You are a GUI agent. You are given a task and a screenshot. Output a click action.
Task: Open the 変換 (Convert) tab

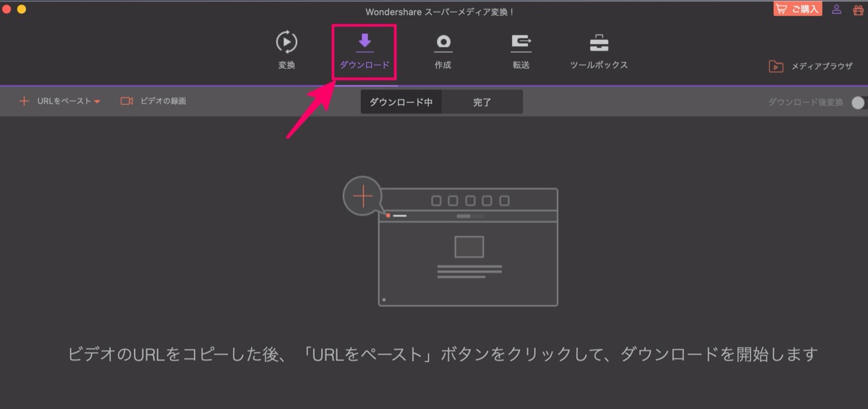click(287, 51)
